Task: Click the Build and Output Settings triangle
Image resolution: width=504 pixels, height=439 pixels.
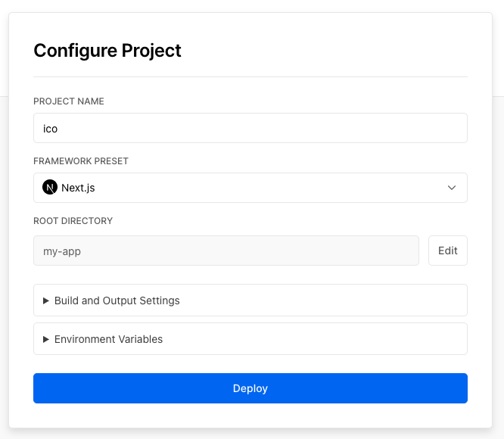Action: pyautogui.click(x=46, y=300)
